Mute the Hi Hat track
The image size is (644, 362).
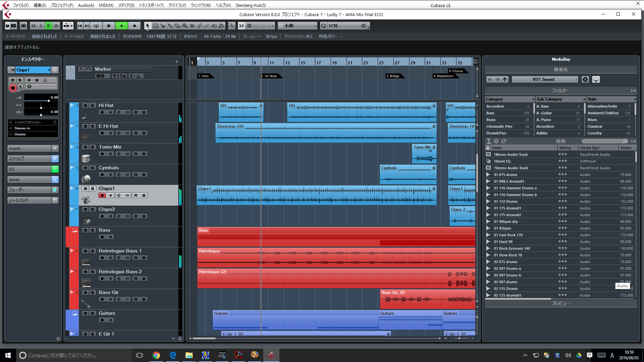(85, 106)
